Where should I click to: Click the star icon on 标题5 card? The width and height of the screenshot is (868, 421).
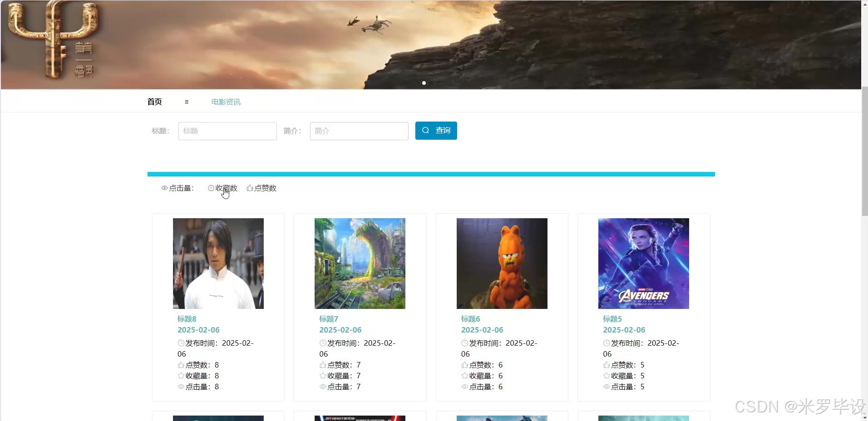(x=607, y=376)
